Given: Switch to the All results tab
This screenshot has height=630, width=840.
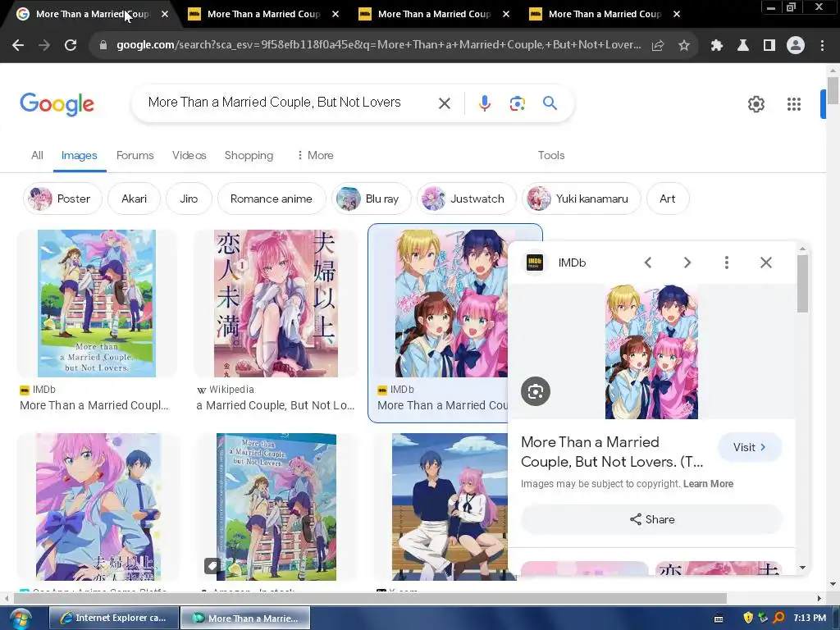Looking at the screenshot, I should (37, 155).
